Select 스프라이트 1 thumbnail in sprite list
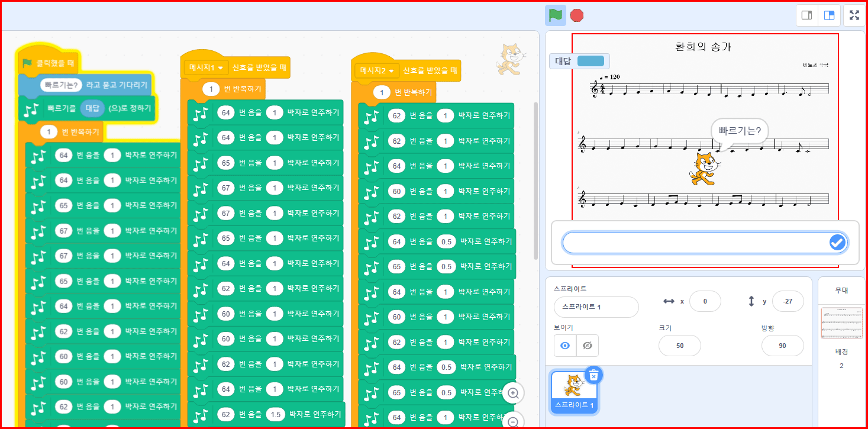The height and width of the screenshot is (429, 868). [x=574, y=392]
